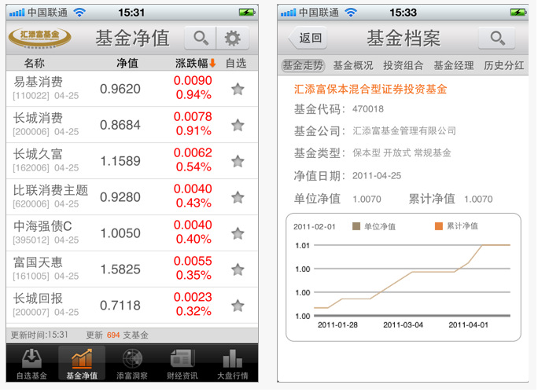Tap the 汇添富基金 logo
538x392 pixels.
(40, 38)
